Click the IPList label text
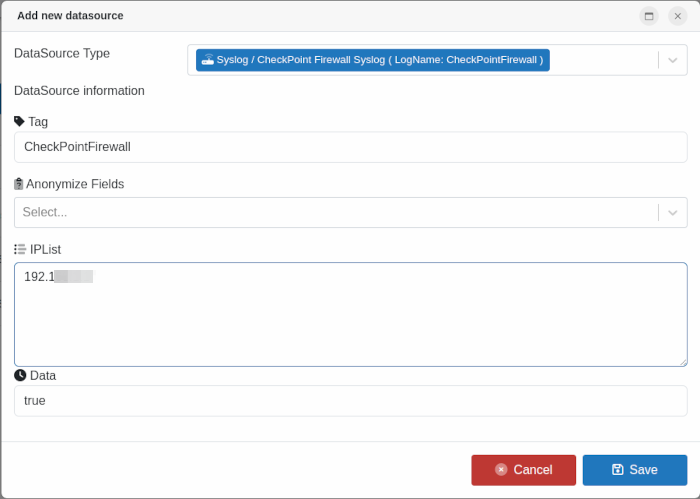700x499 pixels. (x=46, y=250)
